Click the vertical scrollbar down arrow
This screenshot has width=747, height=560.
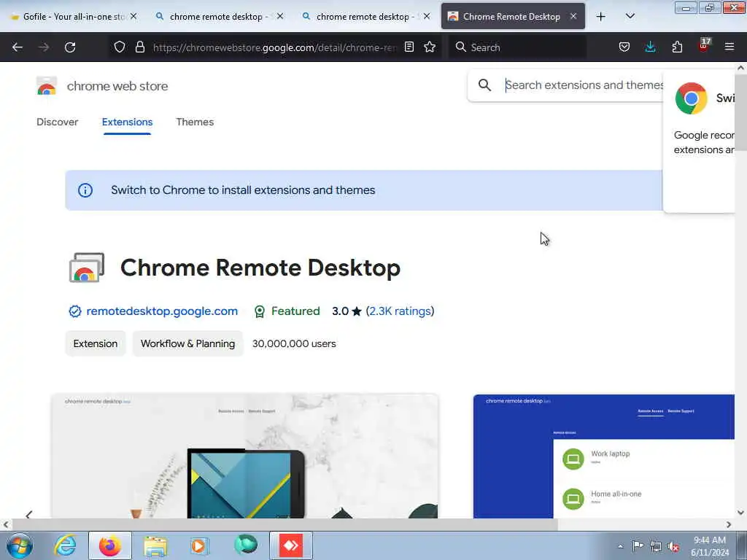click(x=740, y=513)
